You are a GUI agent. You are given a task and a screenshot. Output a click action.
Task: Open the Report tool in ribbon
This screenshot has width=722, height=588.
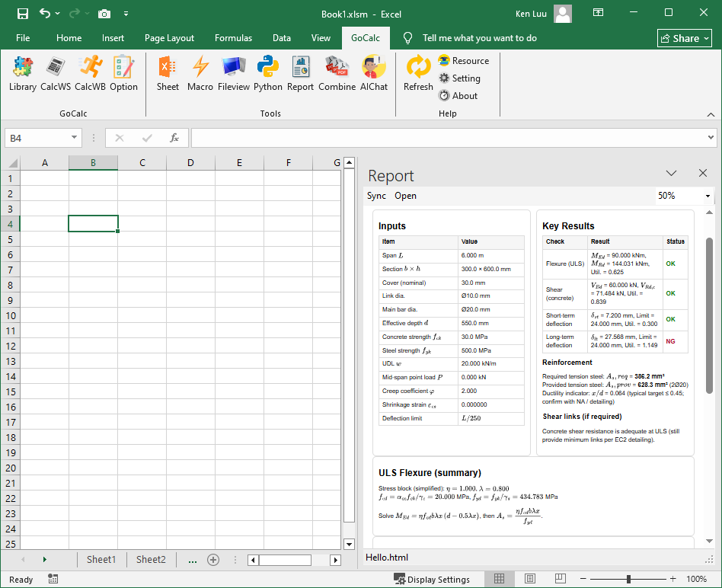300,74
